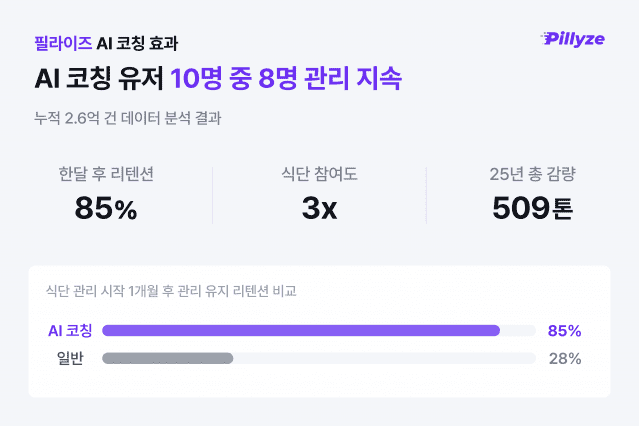Select the '509톤' total weight loss figure
The width and height of the screenshot is (639, 426).
pos(532,209)
